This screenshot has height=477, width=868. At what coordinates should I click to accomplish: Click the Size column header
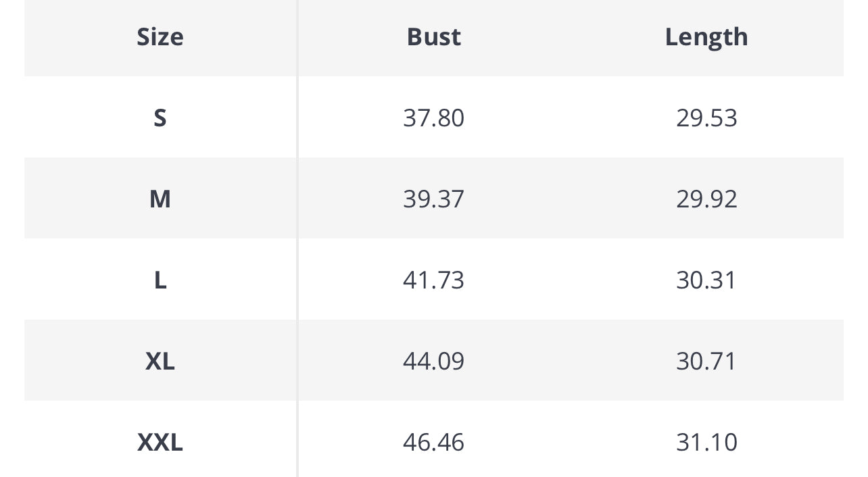160,36
